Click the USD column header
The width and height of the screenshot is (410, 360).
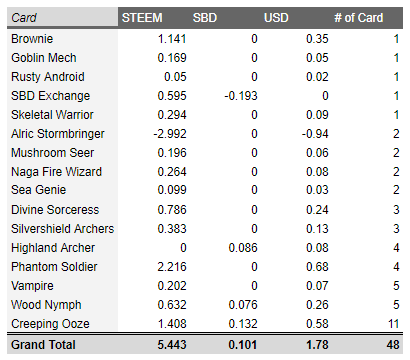click(276, 18)
